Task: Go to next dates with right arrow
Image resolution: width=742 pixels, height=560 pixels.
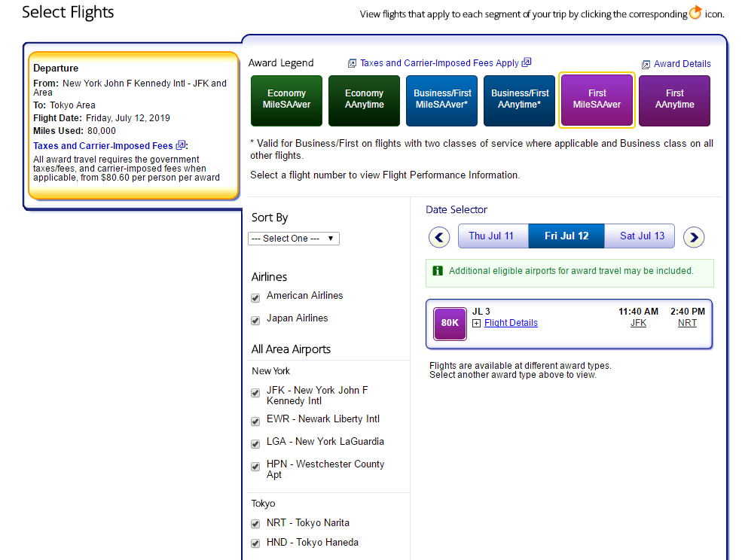Action: [694, 237]
